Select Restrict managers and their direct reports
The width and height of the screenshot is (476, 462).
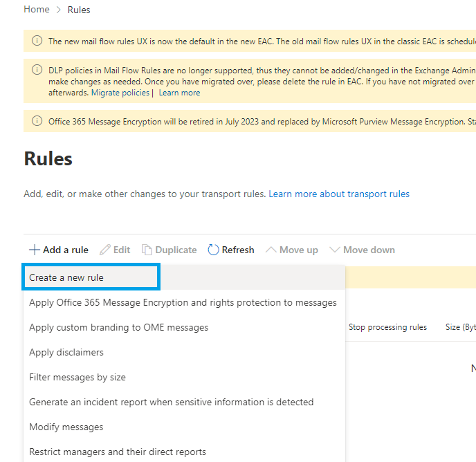(x=118, y=452)
